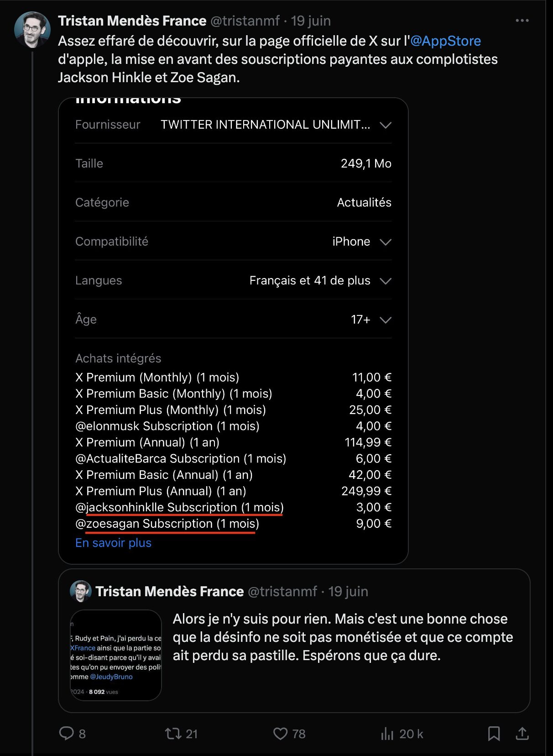The height and width of the screenshot is (756, 553).
Task: Expand the Langues chevron
Action: pyautogui.click(x=386, y=281)
